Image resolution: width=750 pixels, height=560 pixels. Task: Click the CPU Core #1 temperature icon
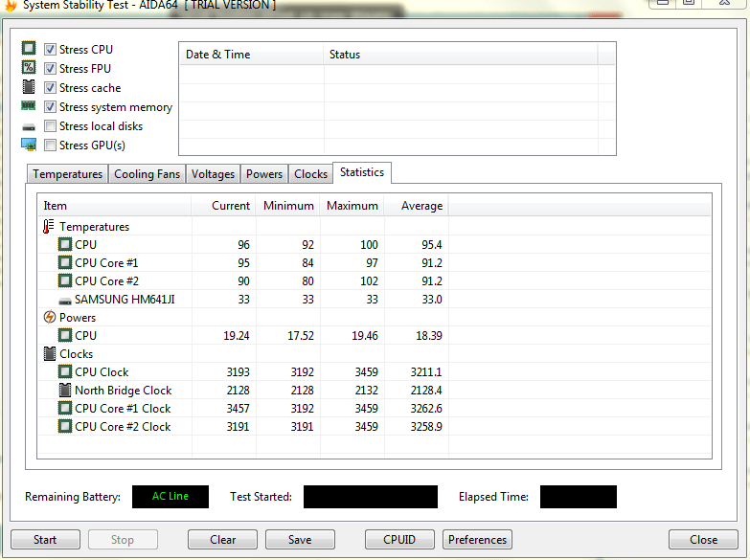tap(65, 262)
